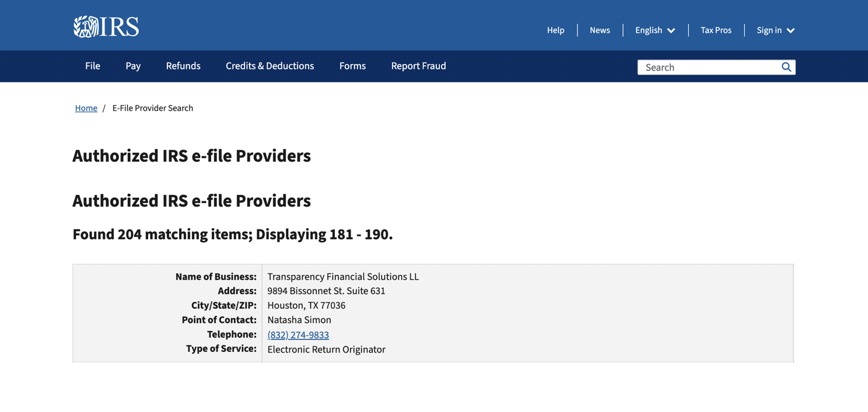Call telephone link (832) 274-9833
The height and width of the screenshot is (412, 868).
298,335
